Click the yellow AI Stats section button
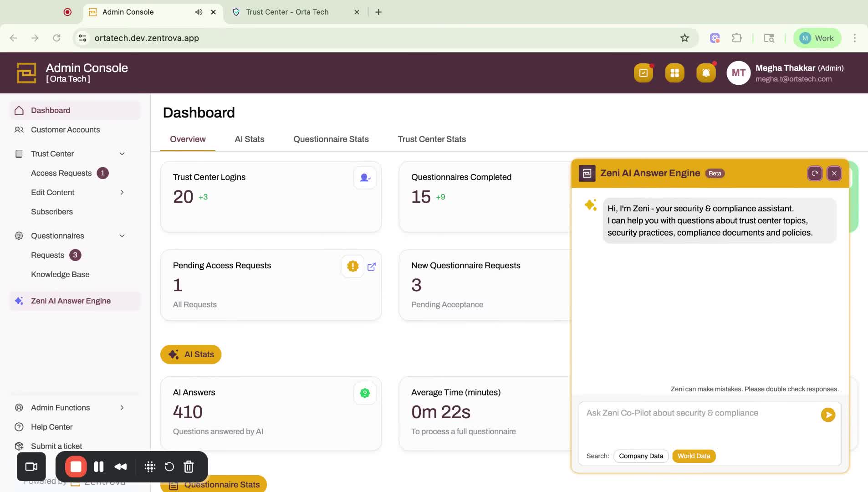Image resolution: width=868 pixels, height=492 pixels. coord(191,354)
